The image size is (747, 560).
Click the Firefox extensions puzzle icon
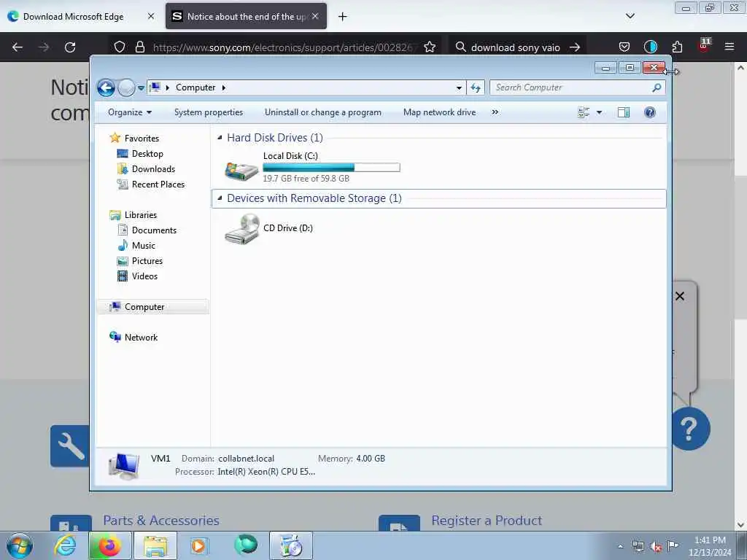[x=677, y=47]
